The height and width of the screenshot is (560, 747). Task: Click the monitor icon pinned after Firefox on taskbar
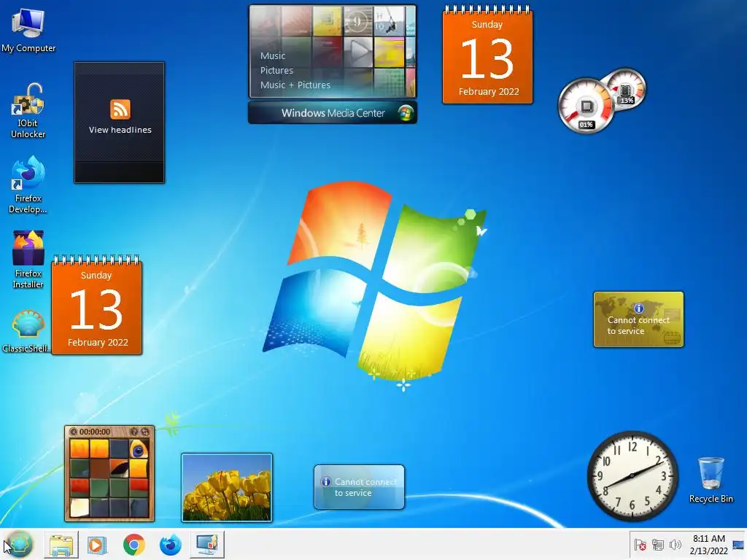tap(207, 545)
